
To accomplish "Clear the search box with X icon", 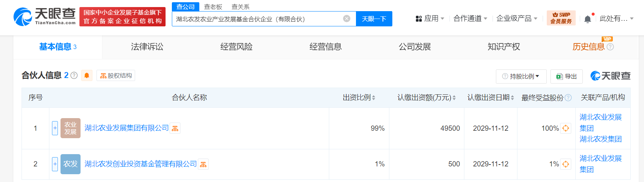I will [347, 19].
